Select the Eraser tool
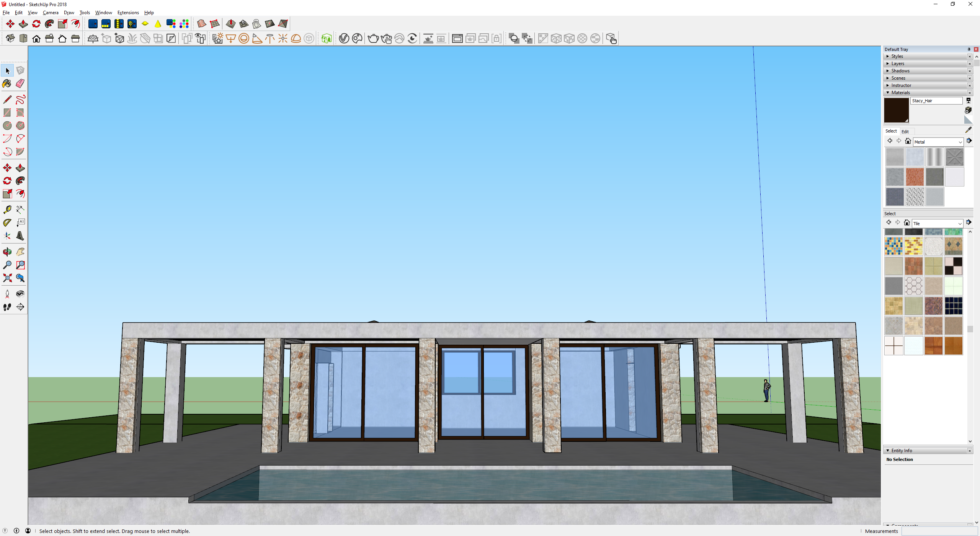The height and width of the screenshot is (536, 980). [20, 83]
